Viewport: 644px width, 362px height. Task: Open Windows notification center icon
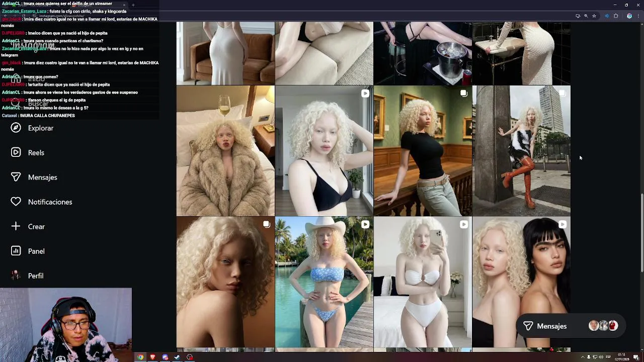[x=636, y=357]
